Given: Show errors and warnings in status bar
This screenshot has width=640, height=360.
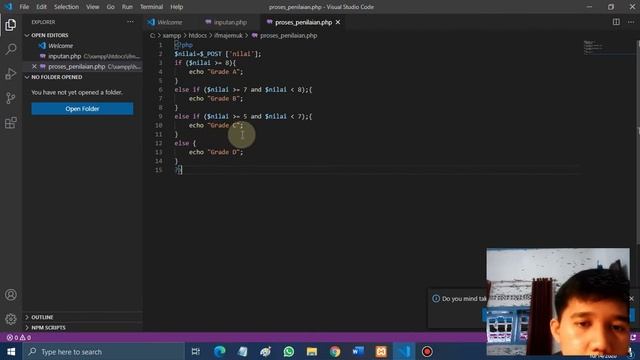Looking at the screenshot, I should 19,338.
